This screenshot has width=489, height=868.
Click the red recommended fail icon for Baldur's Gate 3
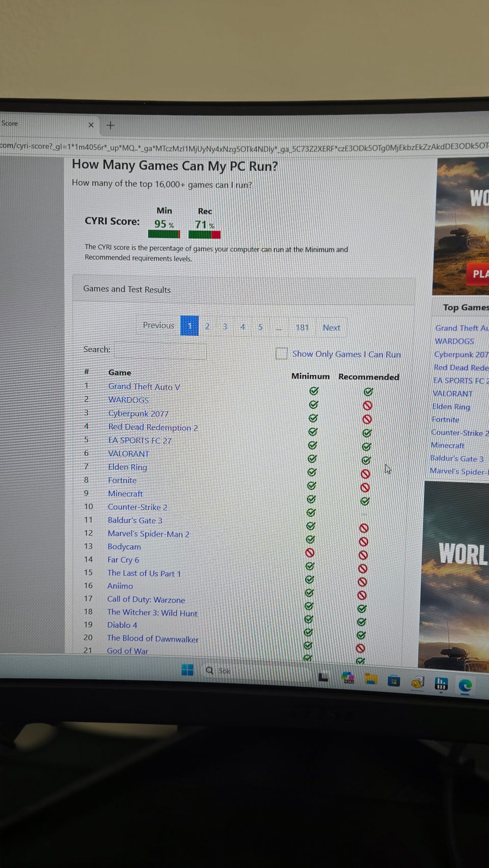(x=364, y=528)
